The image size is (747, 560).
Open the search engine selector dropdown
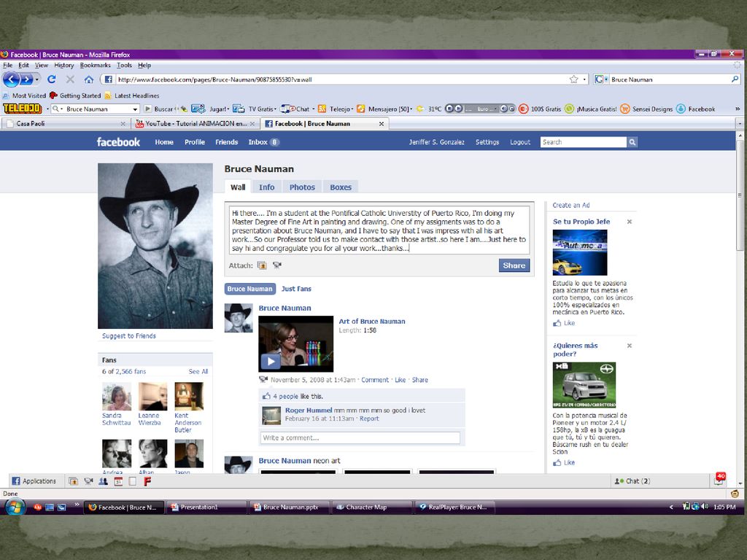tap(600, 79)
